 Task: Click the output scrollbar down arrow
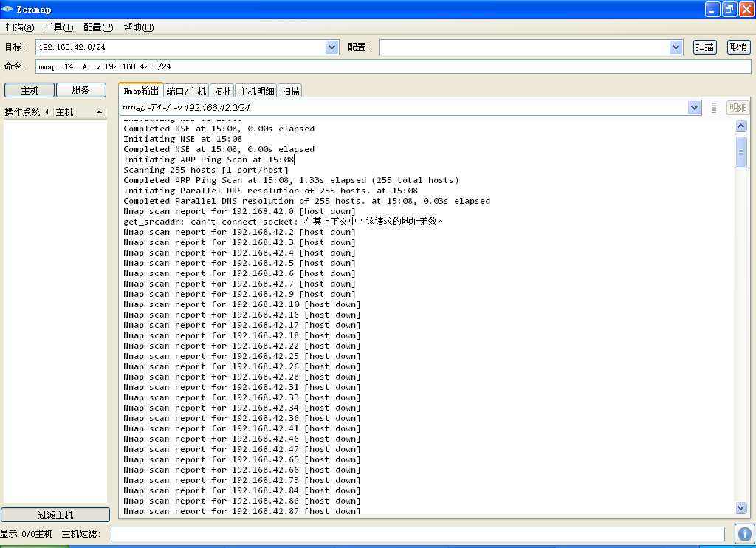(741, 507)
